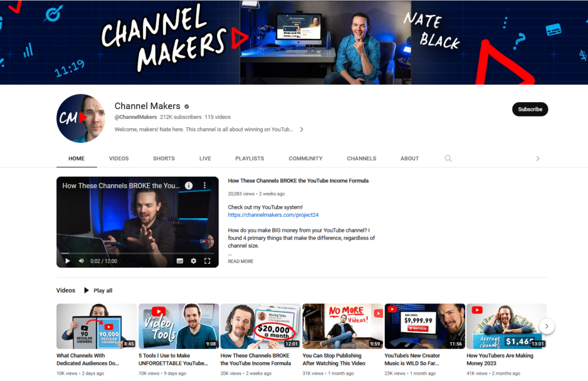Open the video info icon
Image resolution: width=588 pixels, height=381 pixels.
pos(189,185)
